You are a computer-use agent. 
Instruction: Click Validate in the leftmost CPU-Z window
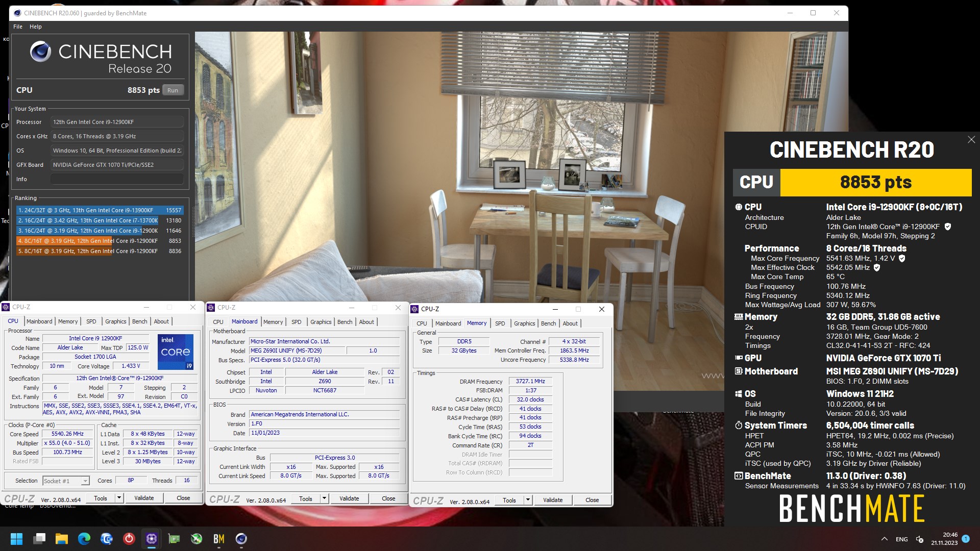click(x=144, y=498)
